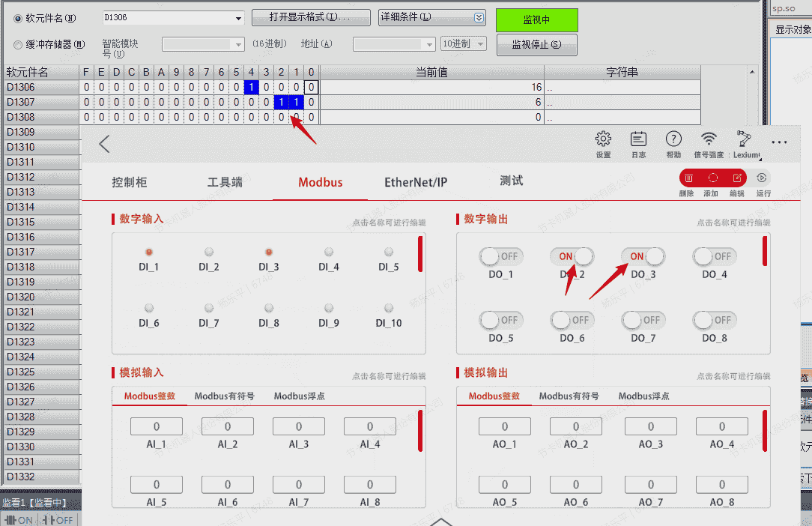The height and width of the screenshot is (526, 812).
Task: Click the 运行 play icon
Action: (x=762, y=178)
